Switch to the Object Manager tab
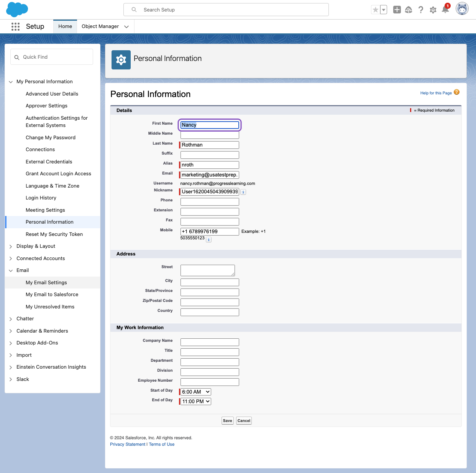Image resolution: width=476 pixels, height=473 pixels. coord(100,26)
